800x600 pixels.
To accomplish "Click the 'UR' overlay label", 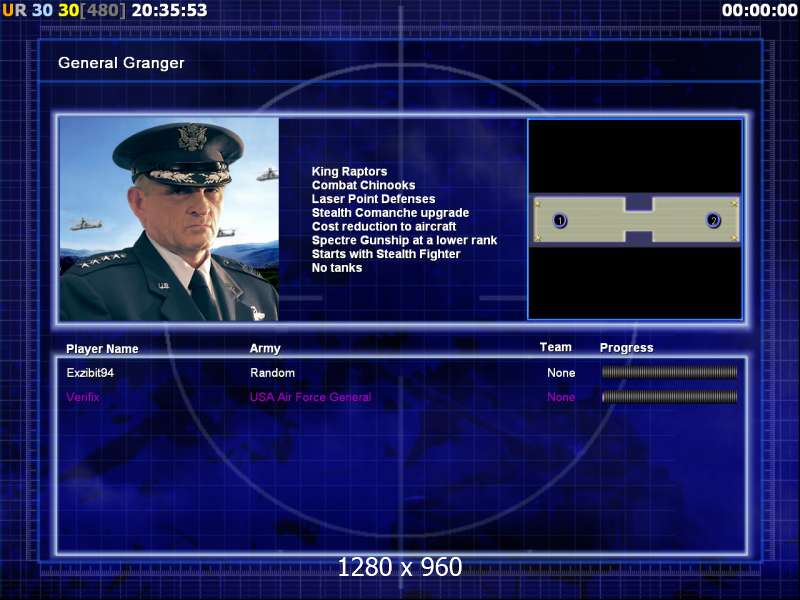I will click(x=14, y=10).
